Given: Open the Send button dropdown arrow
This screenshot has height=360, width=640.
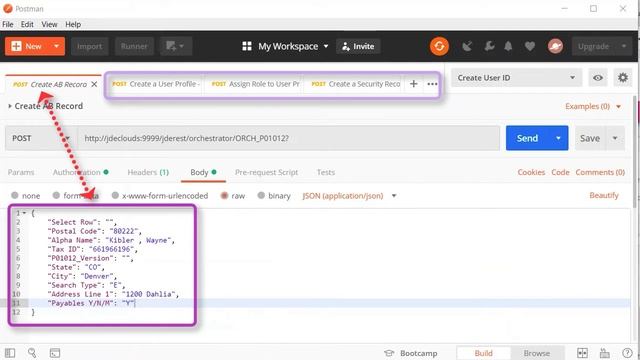Looking at the screenshot, I should coord(558,138).
